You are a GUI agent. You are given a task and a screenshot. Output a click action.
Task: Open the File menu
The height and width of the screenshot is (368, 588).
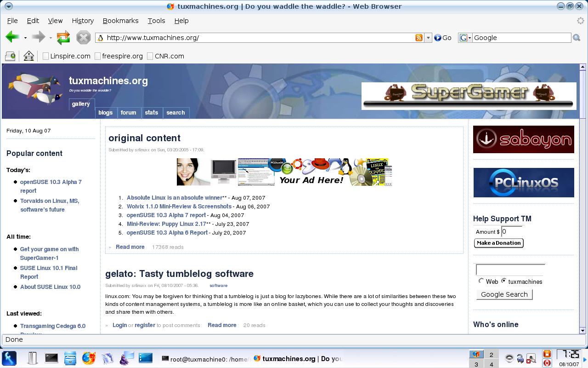click(12, 21)
